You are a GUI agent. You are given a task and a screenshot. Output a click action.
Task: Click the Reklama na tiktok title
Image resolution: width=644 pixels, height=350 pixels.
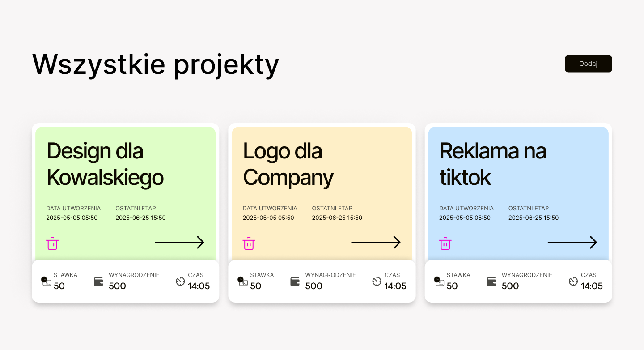(x=492, y=164)
